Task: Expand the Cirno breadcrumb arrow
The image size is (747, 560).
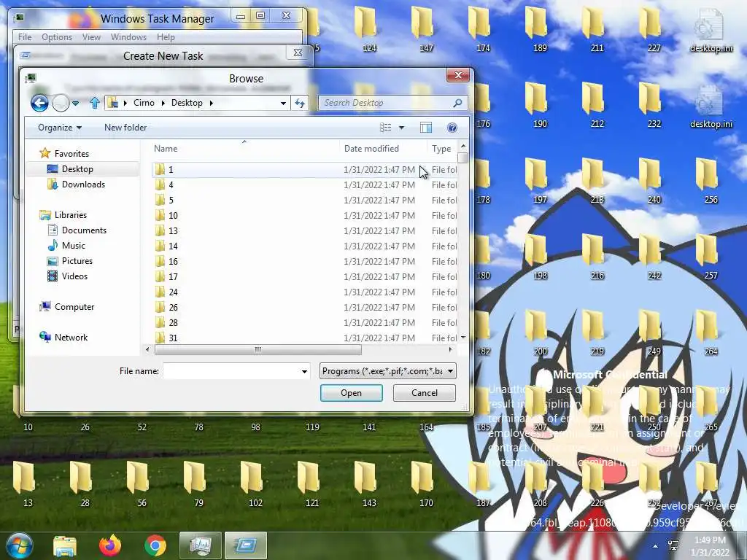Action: 163,103
